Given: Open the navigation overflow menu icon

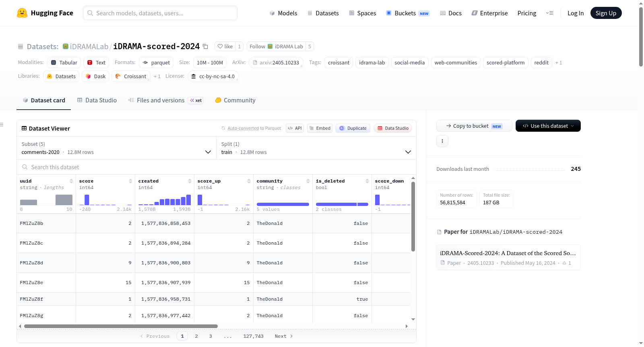Looking at the screenshot, I should point(549,13).
